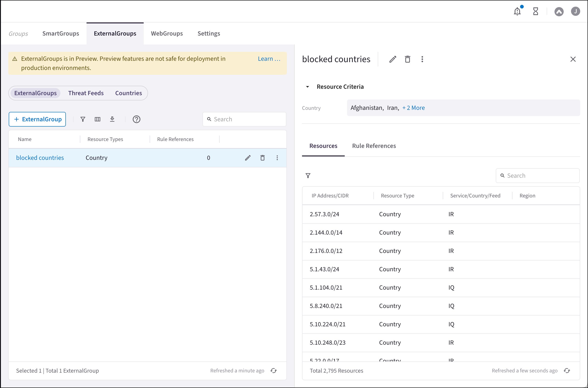Sort by IP Address/CIDR column
This screenshot has height=388, width=588.
pyautogui.click(x=330, y=196)
